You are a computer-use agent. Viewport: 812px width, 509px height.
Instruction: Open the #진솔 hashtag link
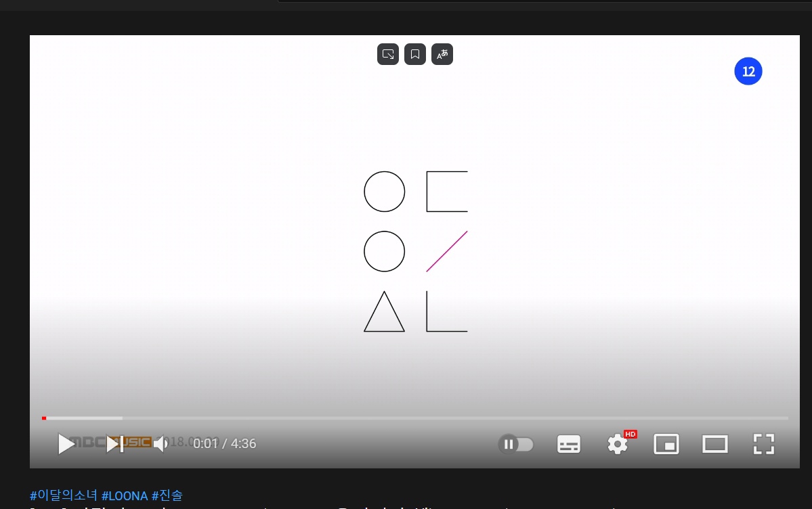[167, 495]
